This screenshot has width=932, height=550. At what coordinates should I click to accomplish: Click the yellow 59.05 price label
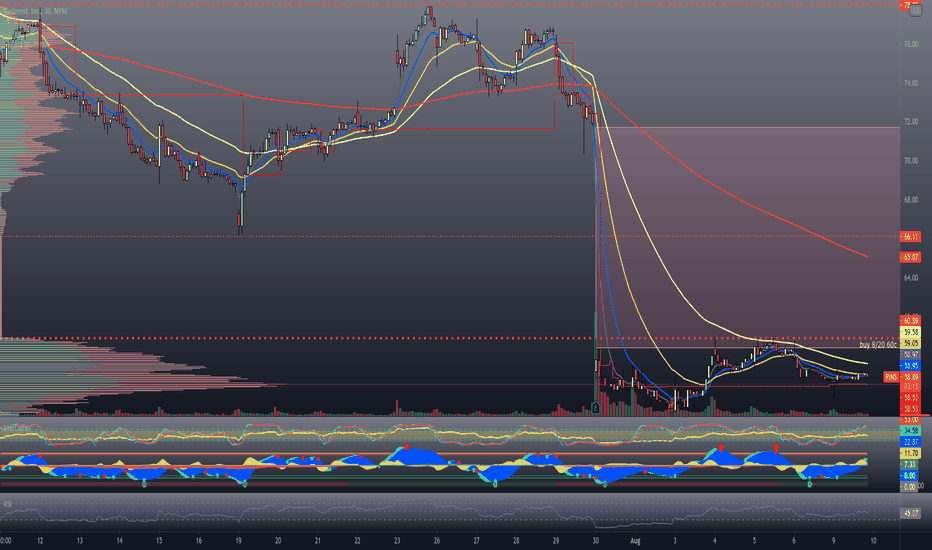coord(911,344)
